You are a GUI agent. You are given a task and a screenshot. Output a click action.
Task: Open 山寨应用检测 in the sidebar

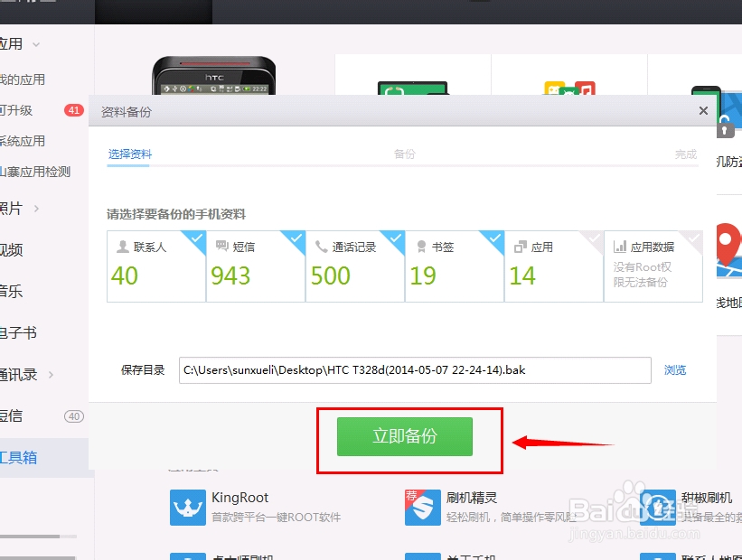pyautogui.click(x=35, y=172)
